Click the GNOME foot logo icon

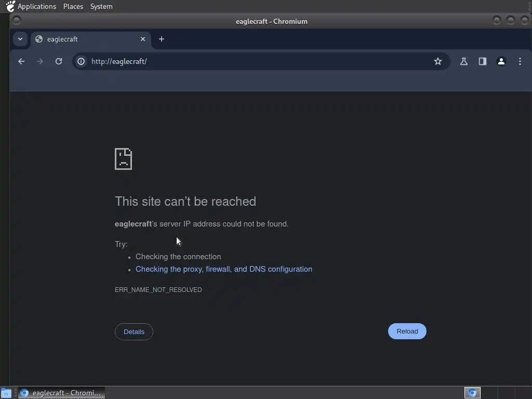(10, 6)
